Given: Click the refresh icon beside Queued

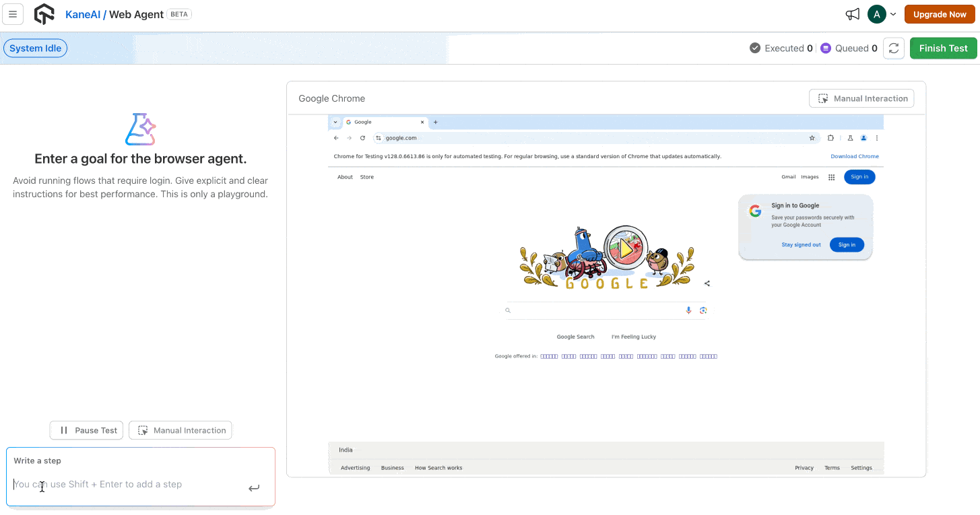Looking at the screenshot, I should tap(893, 48).
